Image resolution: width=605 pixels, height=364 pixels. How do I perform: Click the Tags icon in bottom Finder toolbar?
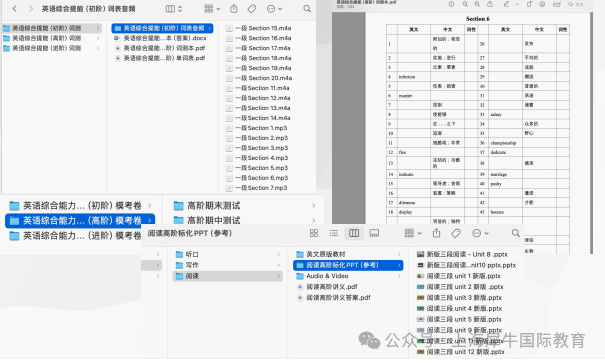pos(456,233)
